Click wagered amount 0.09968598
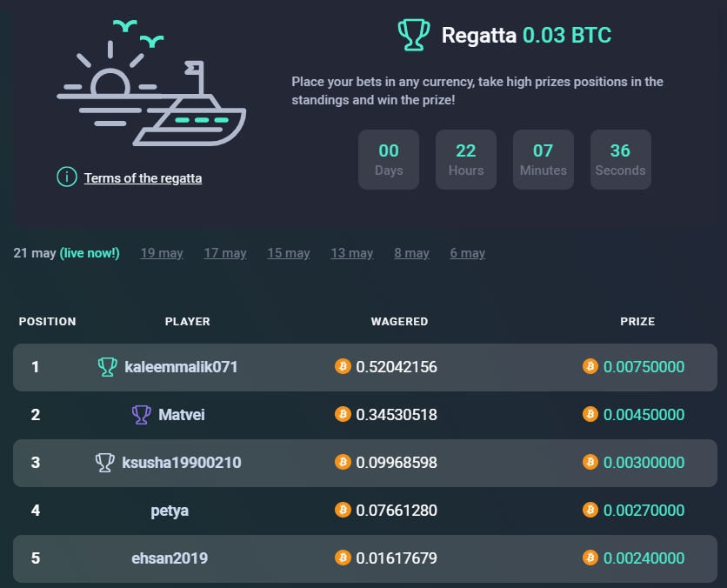This screenshot has width=727, height=588. [397, 463]
